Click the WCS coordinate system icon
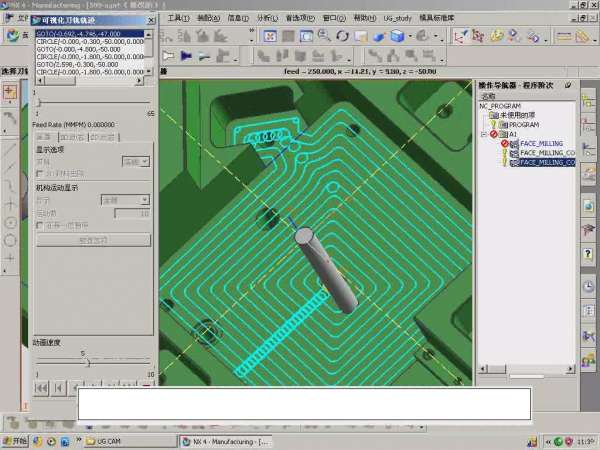This screenshot has width=600, height=450. click(x=460, y=36)
